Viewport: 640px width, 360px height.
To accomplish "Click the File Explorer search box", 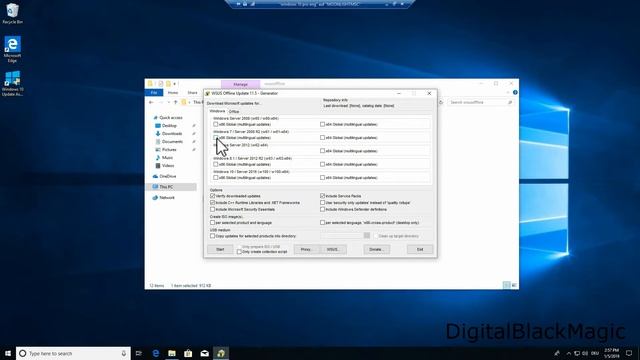I will 480,102.
